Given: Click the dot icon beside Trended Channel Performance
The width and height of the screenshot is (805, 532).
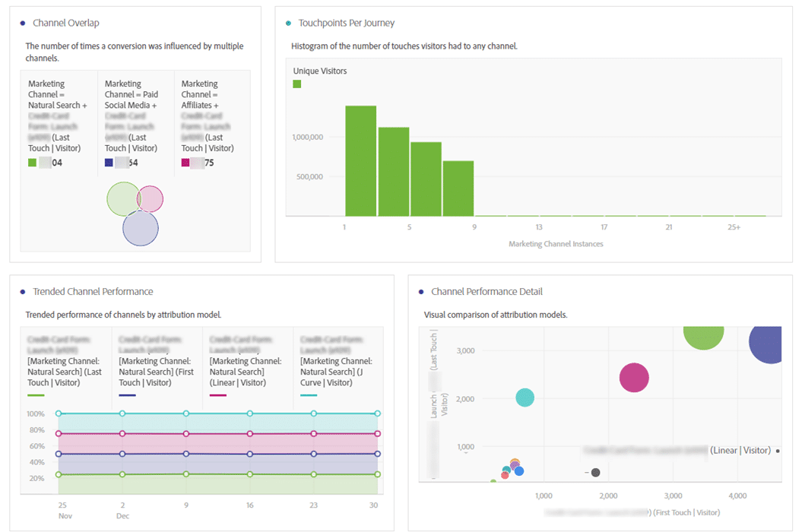Looking at the screenshot, I should click(x=23, y=292).
